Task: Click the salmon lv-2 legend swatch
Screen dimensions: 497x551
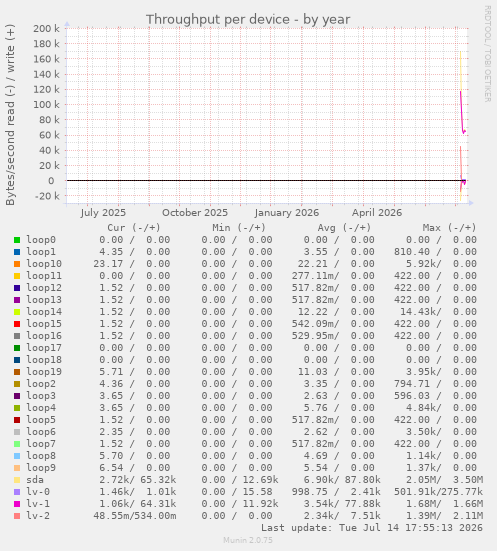Action: tap(17, 516)
